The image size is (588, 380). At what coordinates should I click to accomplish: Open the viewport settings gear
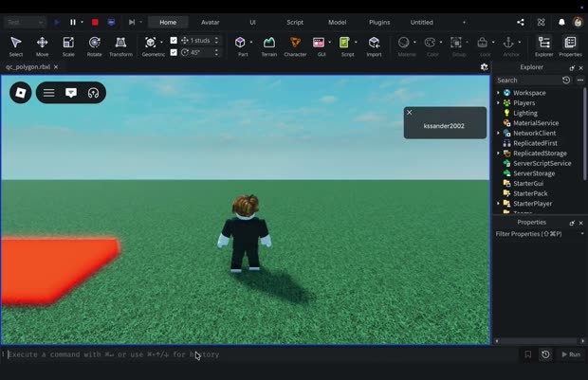click(484, 67)
